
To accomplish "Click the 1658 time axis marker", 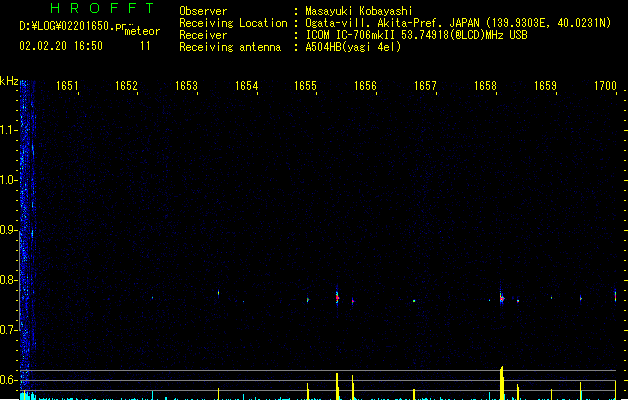I will click(x=485, y=86).
